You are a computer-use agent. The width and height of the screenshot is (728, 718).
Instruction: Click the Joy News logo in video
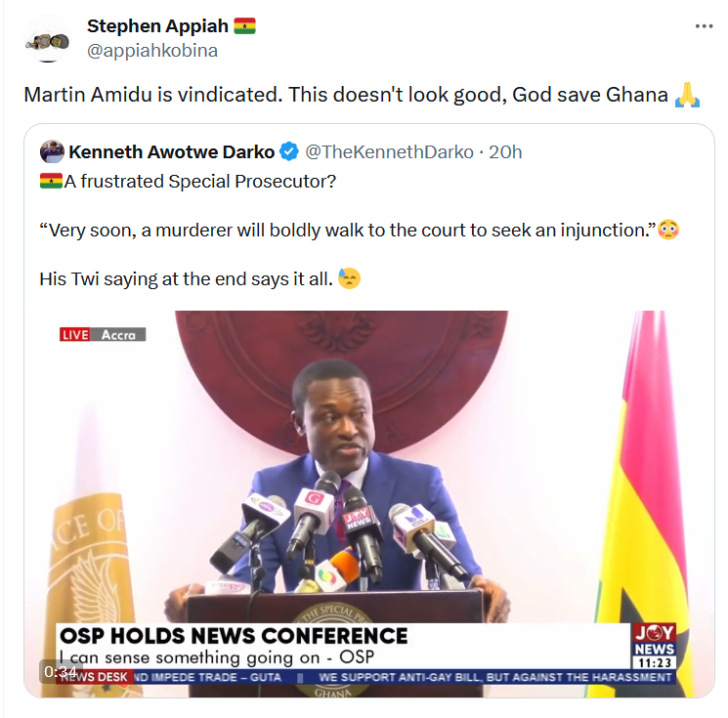(x=654, y=646)
